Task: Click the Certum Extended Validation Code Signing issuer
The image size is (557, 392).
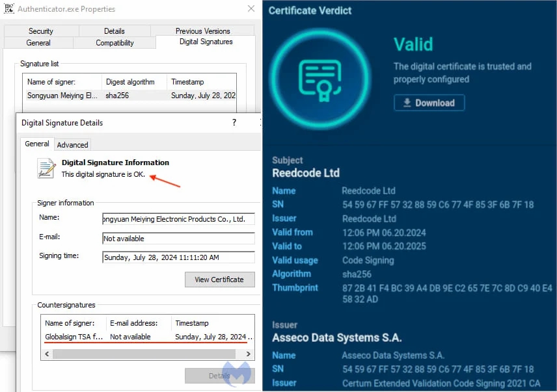Action: tap(441, 384)
